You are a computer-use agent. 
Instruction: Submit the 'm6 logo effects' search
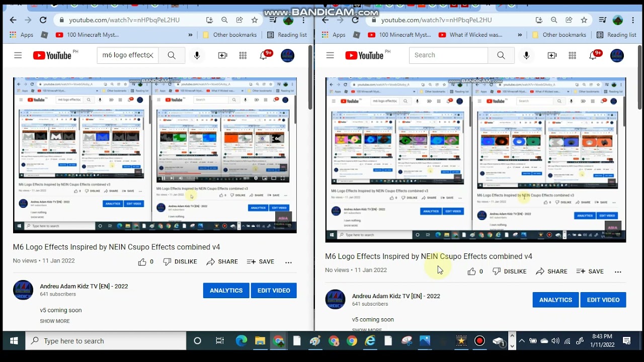172,55
